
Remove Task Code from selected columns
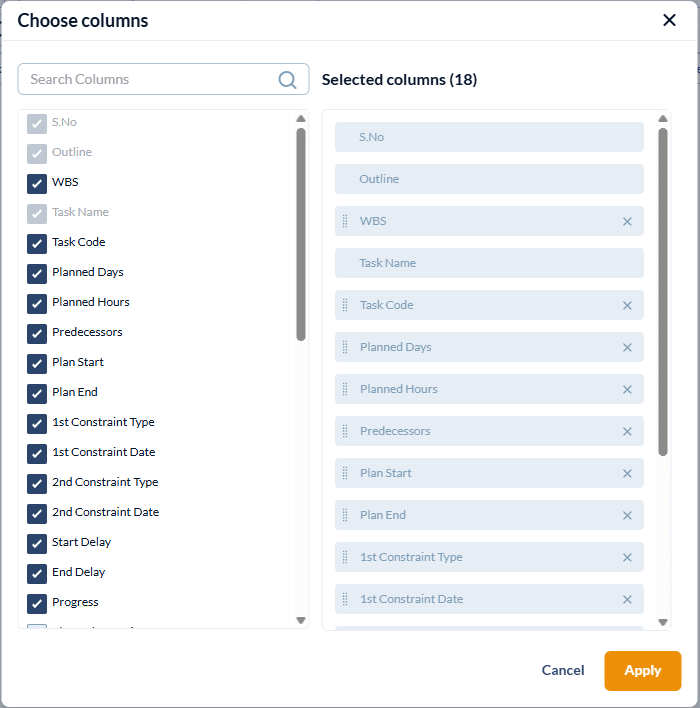pyautogui.click(x=627, y=305)
